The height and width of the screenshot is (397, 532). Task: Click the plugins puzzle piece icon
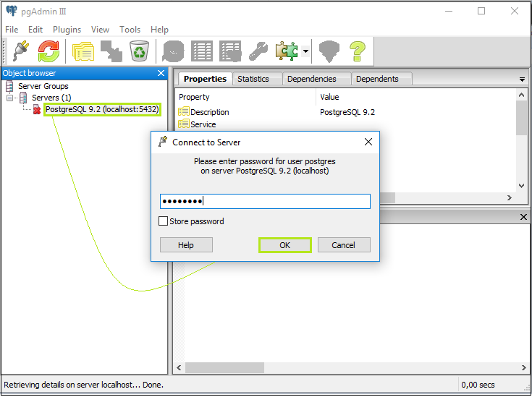point(287,51)
